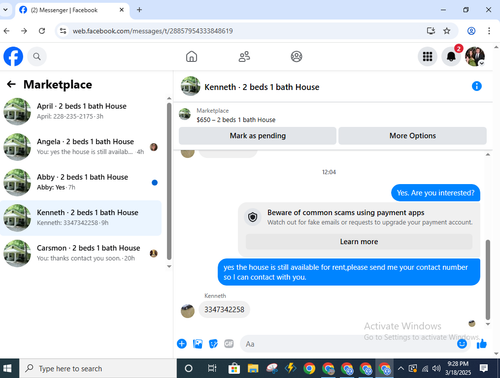
Task: Open Task View on the taskbar
Action: click(212, 368)
